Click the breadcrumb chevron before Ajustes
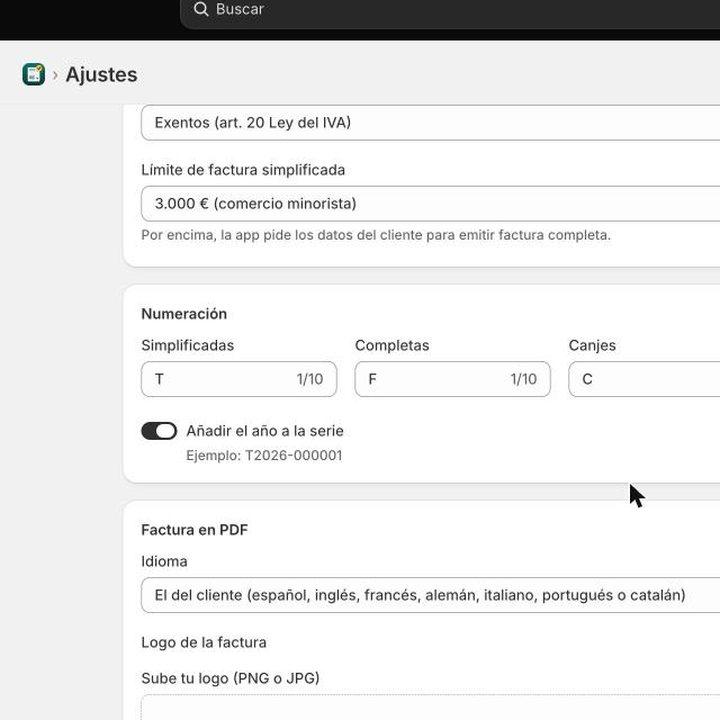The image size is (720, 720). tap(55, 75)
